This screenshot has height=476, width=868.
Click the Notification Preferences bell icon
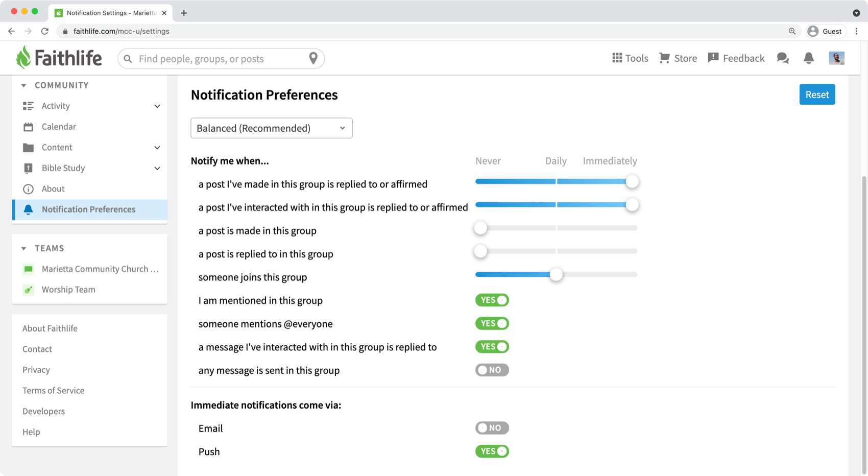(x=28, y=209)
